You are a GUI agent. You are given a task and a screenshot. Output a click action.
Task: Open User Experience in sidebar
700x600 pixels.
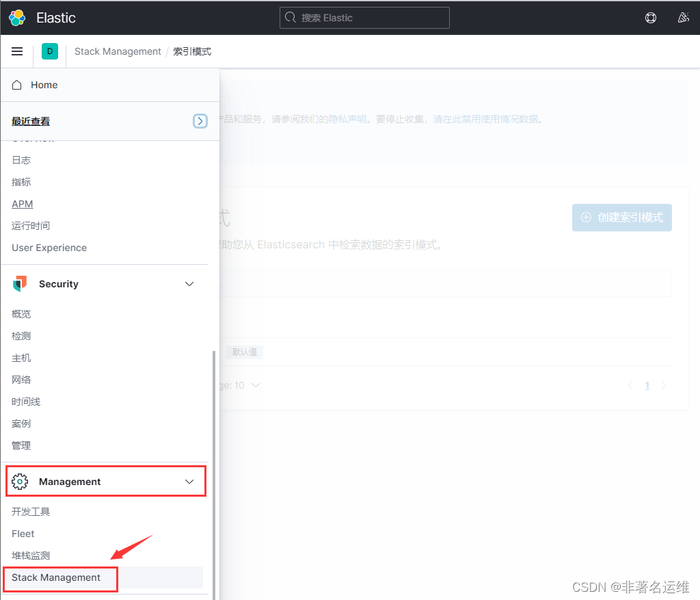pyautogui.click(x=49, y=248)
